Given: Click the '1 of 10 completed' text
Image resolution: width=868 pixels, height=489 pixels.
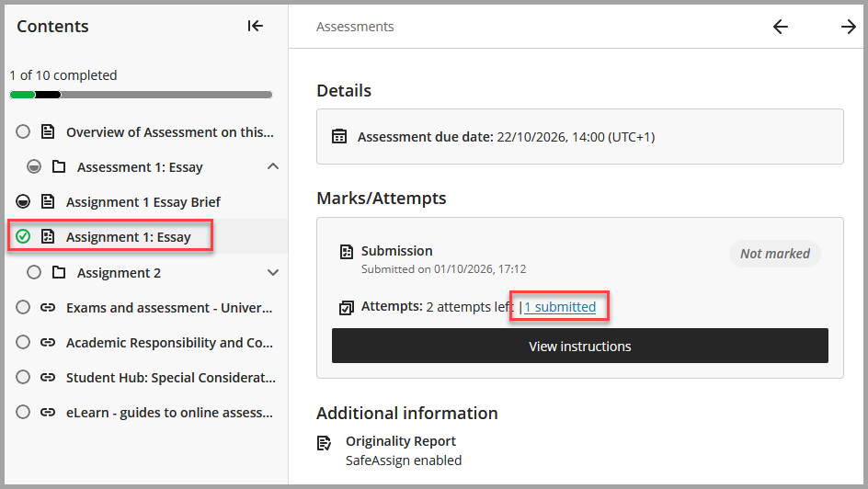Looking at the screenshot, I should 63,75.
